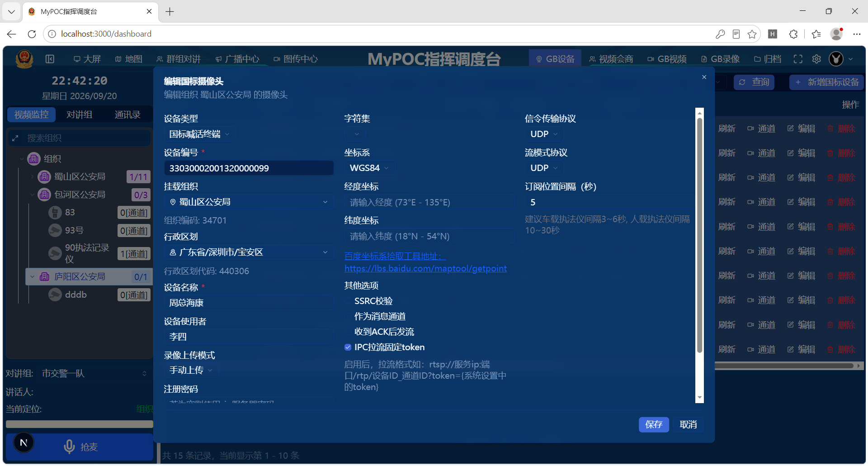Viewport: 868px width, 466px height.
Task: Open the lbs.baidu.com/maptool/getpoint link
Action: tap(425, 268)
